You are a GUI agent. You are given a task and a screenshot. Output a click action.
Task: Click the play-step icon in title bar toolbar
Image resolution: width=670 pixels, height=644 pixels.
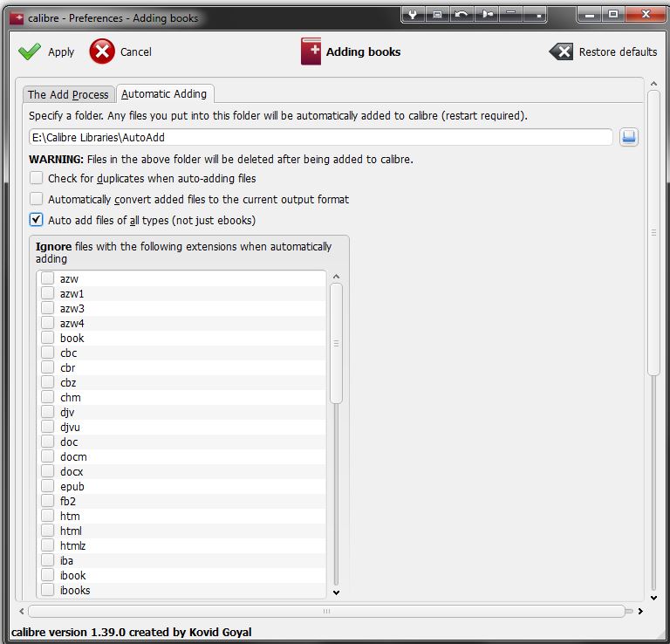[487, 15]
